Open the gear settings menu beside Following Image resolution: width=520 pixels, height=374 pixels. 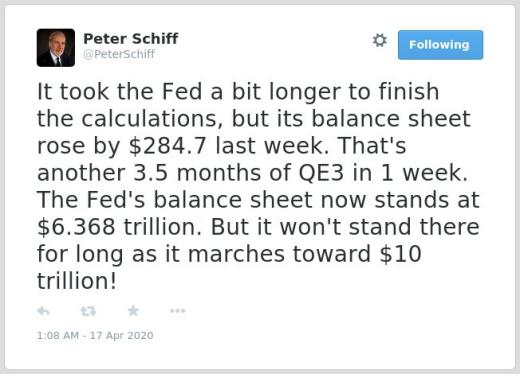click(x=379, y=40)
